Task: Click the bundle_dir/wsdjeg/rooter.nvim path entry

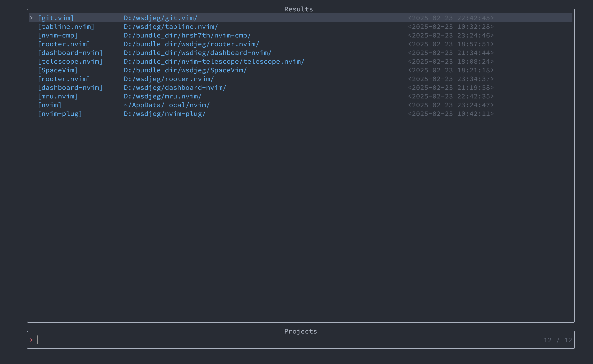Action: click(x=191, y=44)
